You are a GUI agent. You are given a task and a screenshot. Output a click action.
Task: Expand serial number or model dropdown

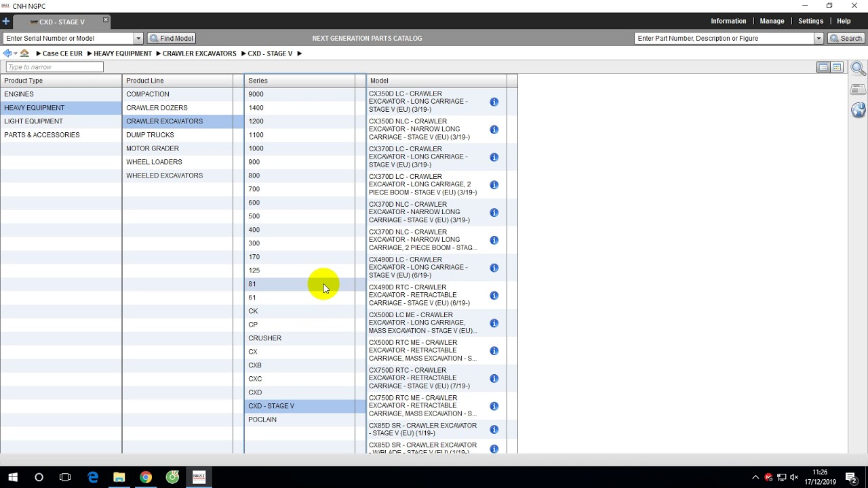(138, 39)
